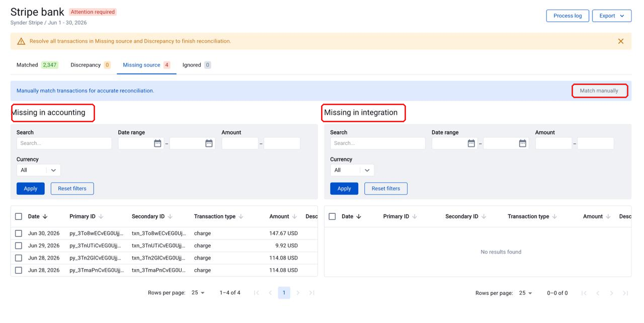Image resolution: width=644 pixels, height=323 pixels.
Task: Click the 147.67 USD amount cell
Action: pyautogui.click(x=283, y=233)
